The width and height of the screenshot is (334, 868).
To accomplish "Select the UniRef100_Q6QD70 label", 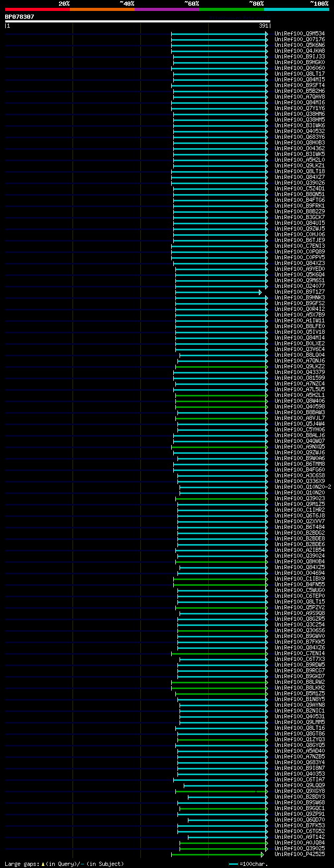I will point(300,820).
